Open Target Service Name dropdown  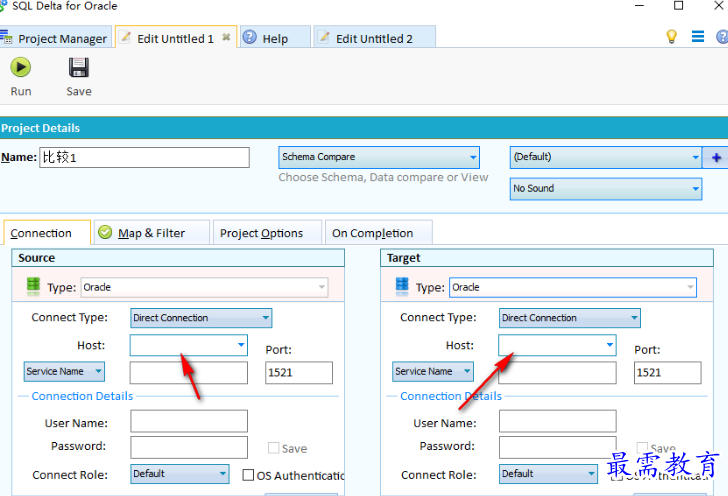click(433, 372)
